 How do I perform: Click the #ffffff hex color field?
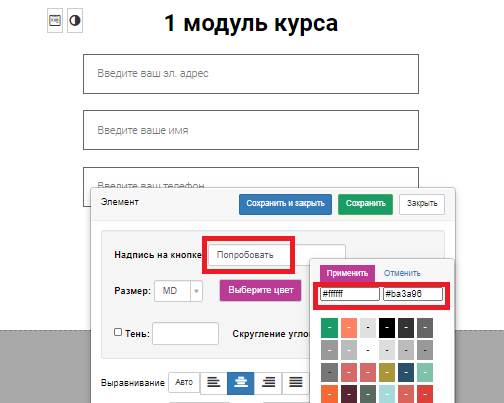pyautogui.click(x=350, y=294)
